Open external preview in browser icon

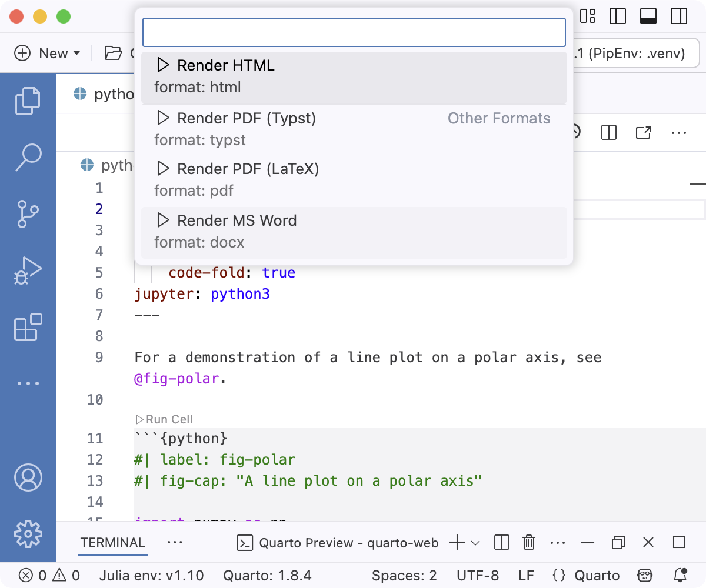644,133
